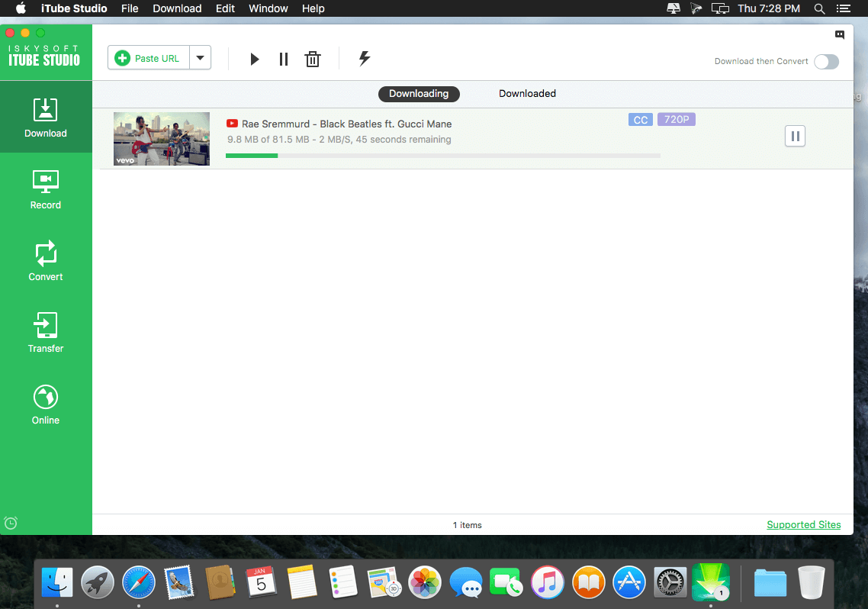Open iTunes from the dock
868x609 pixels.
click(x=547, y=582)
